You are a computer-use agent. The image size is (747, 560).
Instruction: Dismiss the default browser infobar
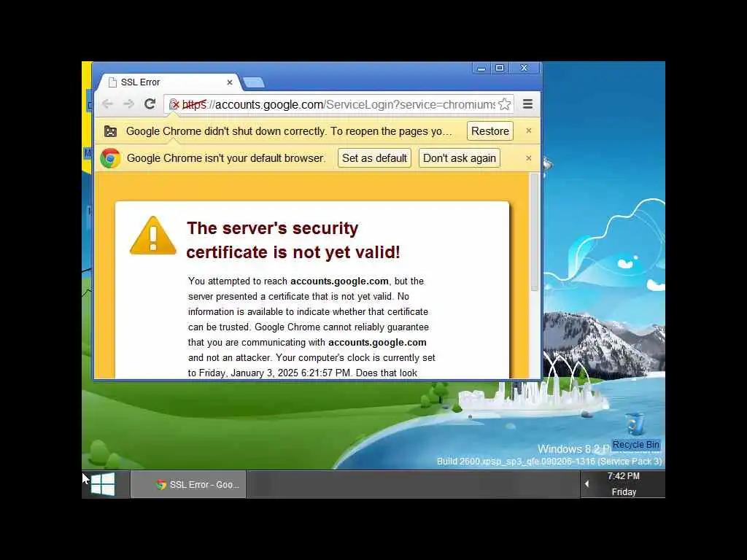pyautogui.click(x=528, y=158)
